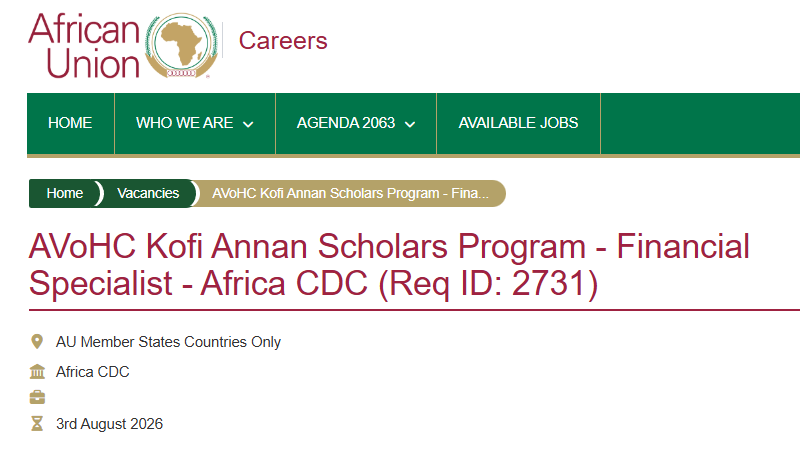Image resolution: width=800 pixels, height=458 pixels.
Task: Go to Home breadcrumb
Action: (64, 193)
